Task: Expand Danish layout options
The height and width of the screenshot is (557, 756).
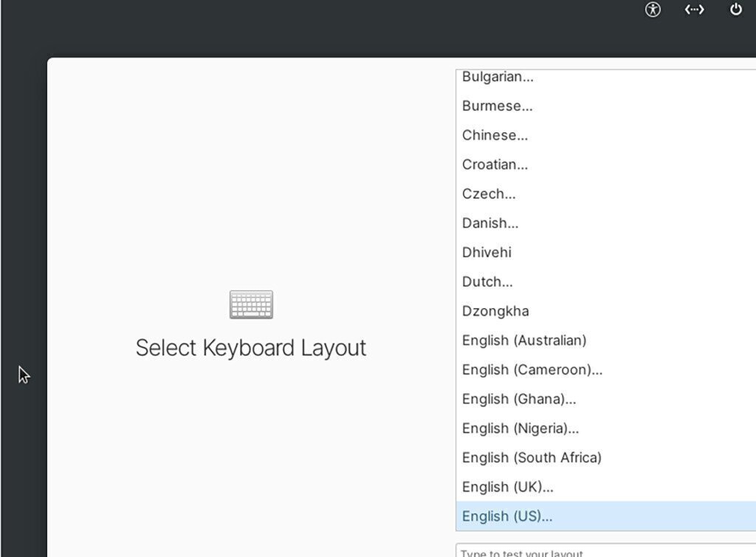Action: pyautogui.click(x=490, y=223)
